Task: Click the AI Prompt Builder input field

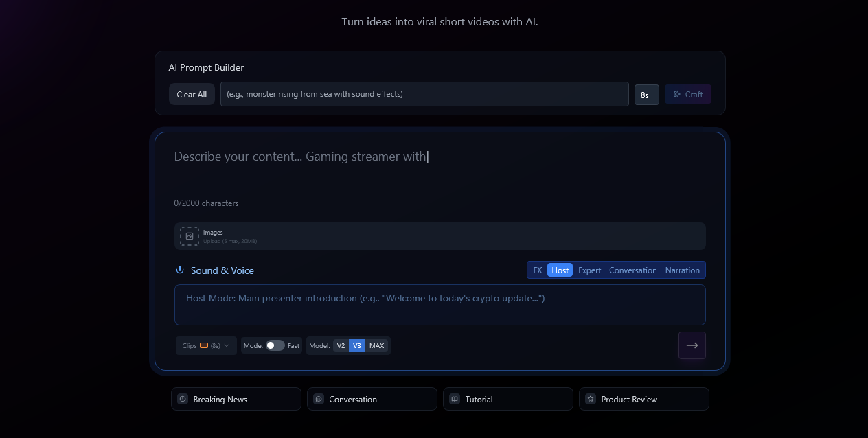Action: click(424, 94)
